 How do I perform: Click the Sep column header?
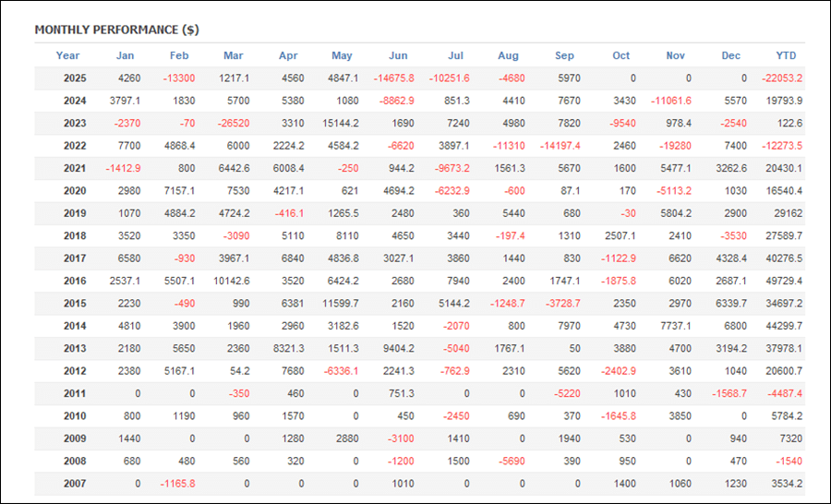564,55
